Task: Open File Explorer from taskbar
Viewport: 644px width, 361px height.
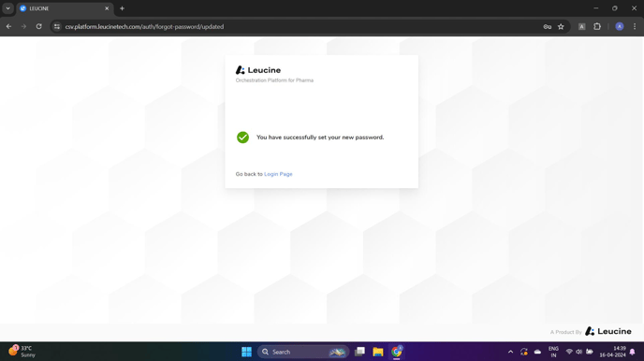Action: [378, 352]
